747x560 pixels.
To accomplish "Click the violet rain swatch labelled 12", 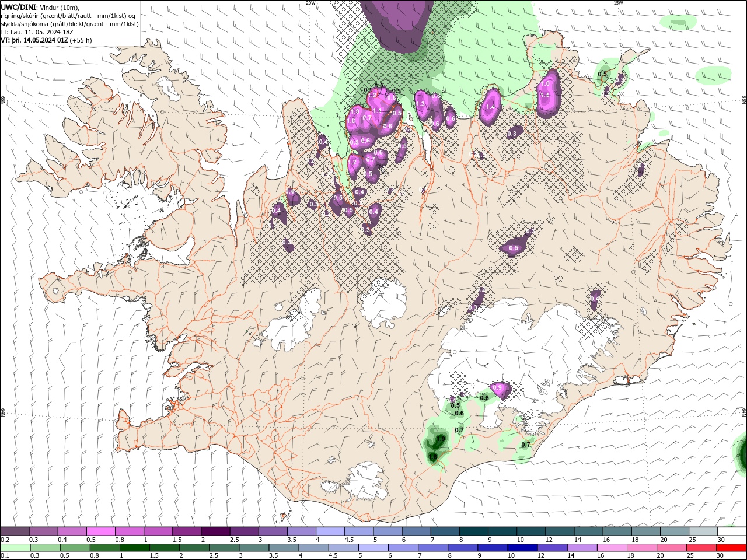I will pos(553,548).
